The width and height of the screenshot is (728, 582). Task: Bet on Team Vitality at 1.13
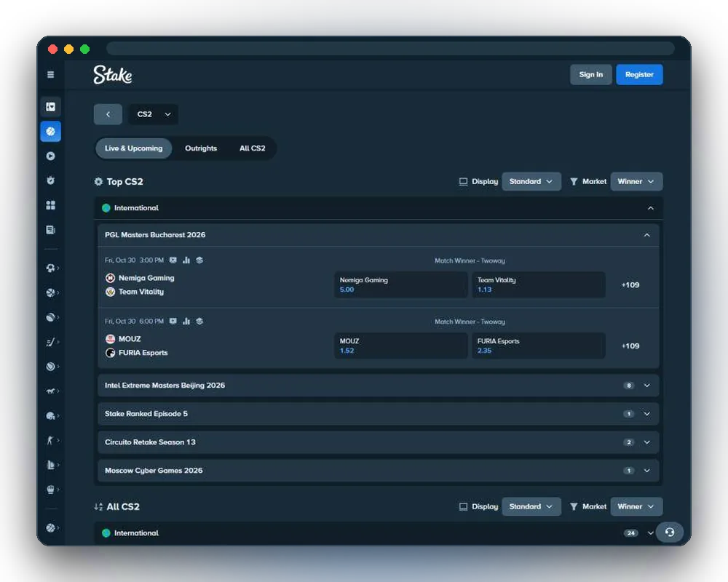539,284
